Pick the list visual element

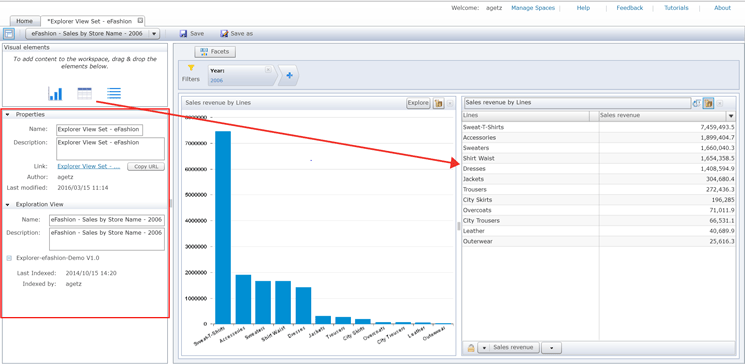pyautogui.click(x=114, y=94)
